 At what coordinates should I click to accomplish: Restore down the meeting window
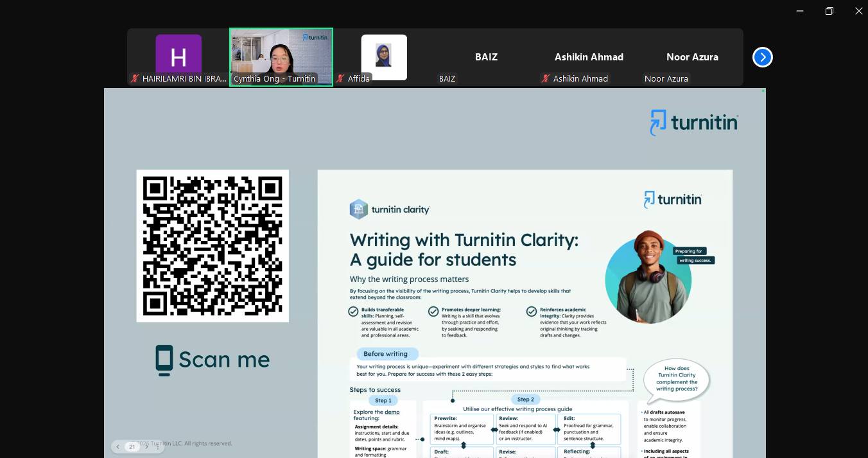click(829, 11)
